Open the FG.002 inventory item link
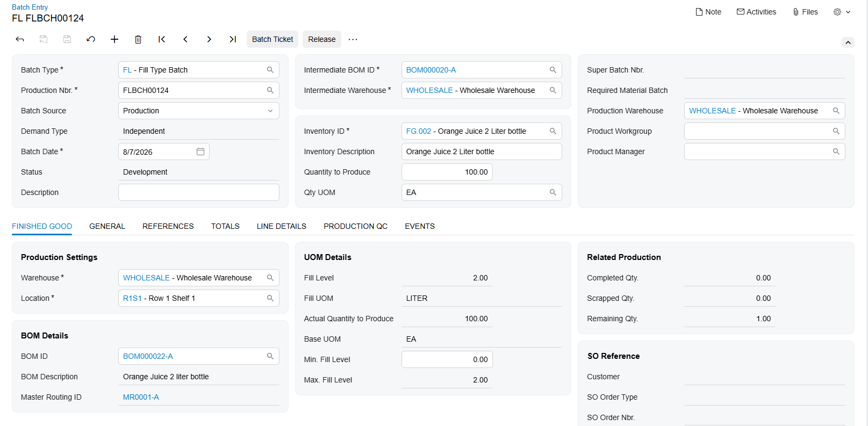This screenshot has height=426, width=868. 419,131
